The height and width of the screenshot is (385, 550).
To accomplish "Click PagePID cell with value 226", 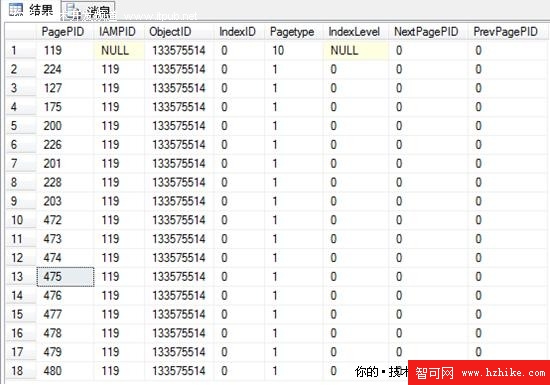I will (65, 145).
